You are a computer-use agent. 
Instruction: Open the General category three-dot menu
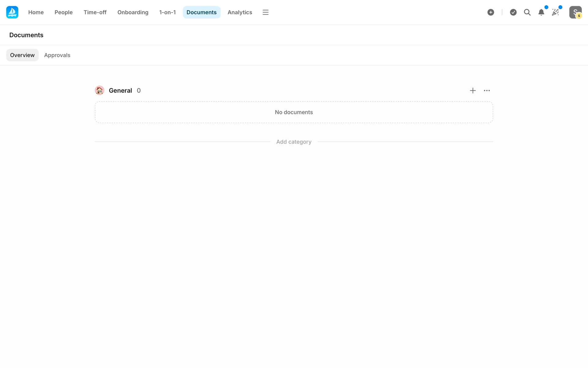(487, 90)
